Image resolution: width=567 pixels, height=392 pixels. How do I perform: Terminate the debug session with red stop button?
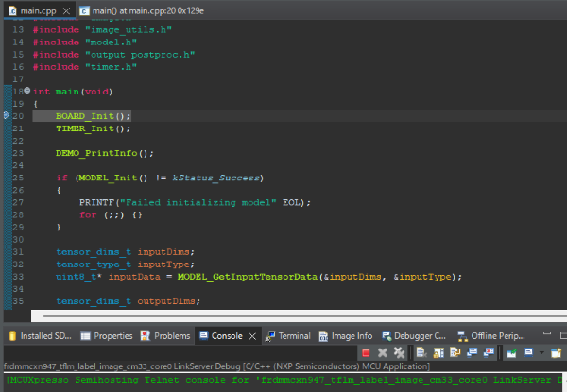(366, 352)
